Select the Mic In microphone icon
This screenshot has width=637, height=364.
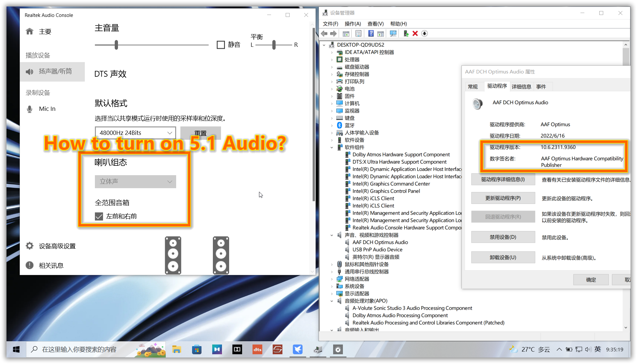pos(30,109)
